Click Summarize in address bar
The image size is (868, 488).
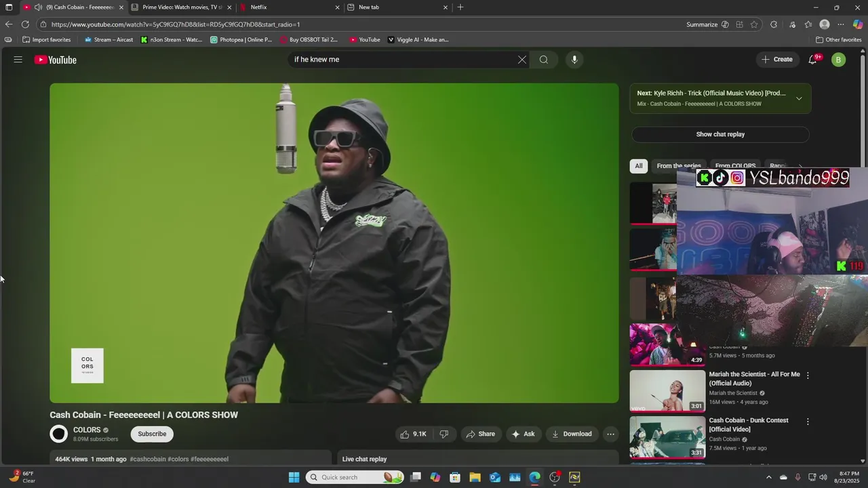point(702,24)
